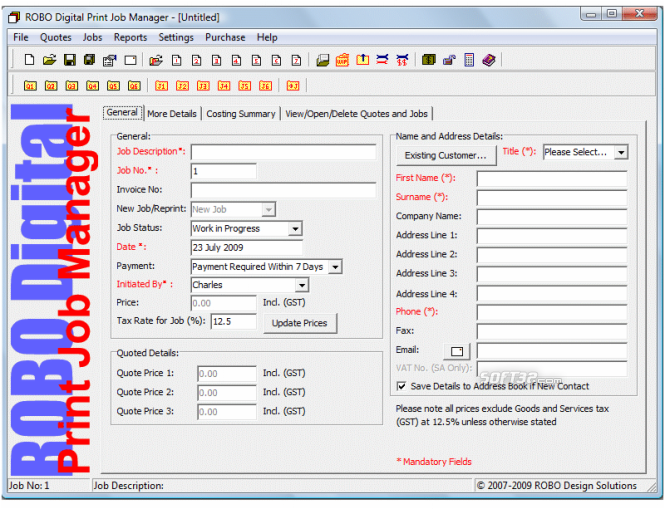
Task: Click the J1 job folder icon
Action: tap(161, 86)
